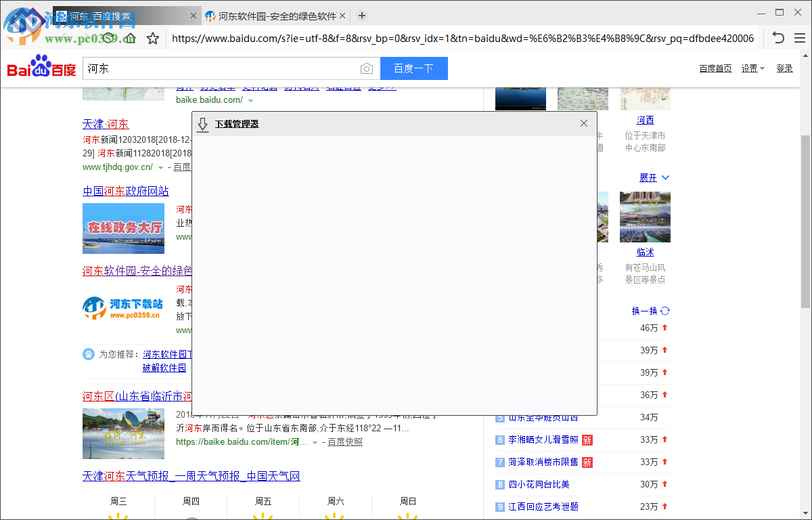Bookmark the page using the star icon
The height and width of the screenshot is (520, 812).
pyautogui.click(x=153, y=38)
